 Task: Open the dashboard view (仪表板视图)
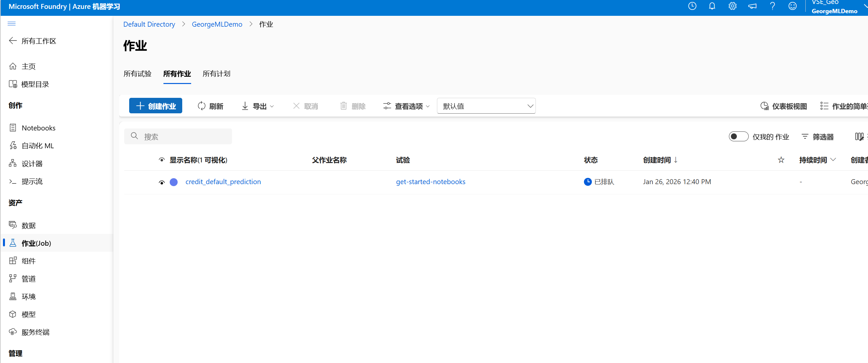click(x=783, y=106)
